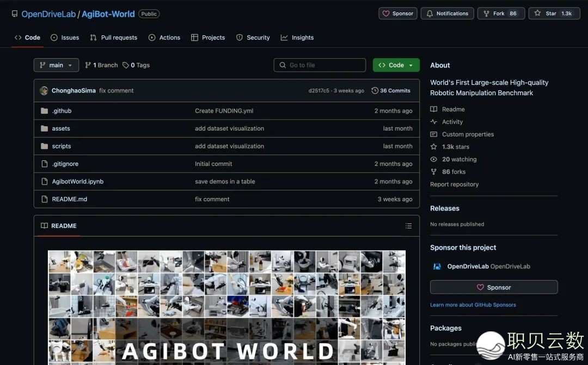This screenshot has height=365, width=588.
Task: Click the AGIBOT WORLD banner image
Action: pyautogui.click(x=227, y=308)
